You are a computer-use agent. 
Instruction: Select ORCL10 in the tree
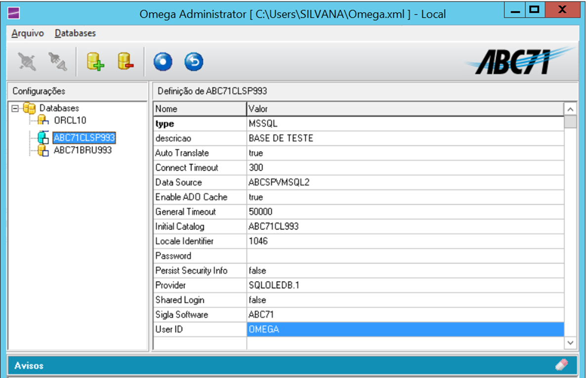[70, 120]
